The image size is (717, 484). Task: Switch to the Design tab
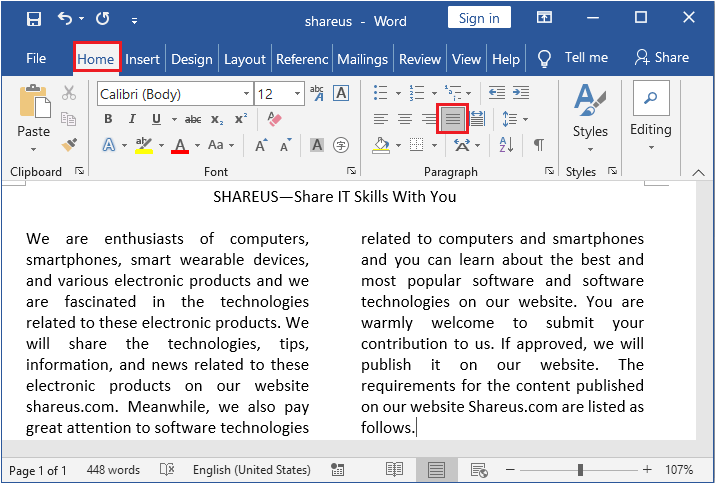(x=192, y=59)
